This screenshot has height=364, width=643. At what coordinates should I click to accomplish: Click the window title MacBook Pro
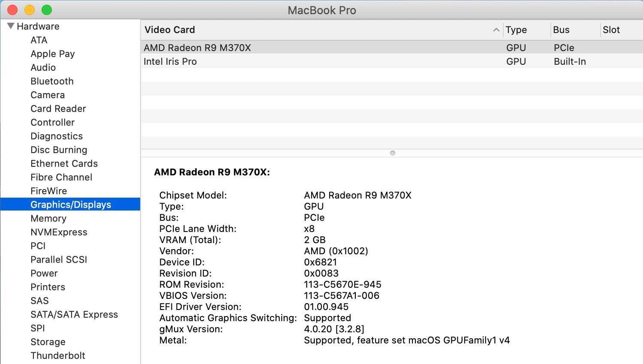coord(321,10)
